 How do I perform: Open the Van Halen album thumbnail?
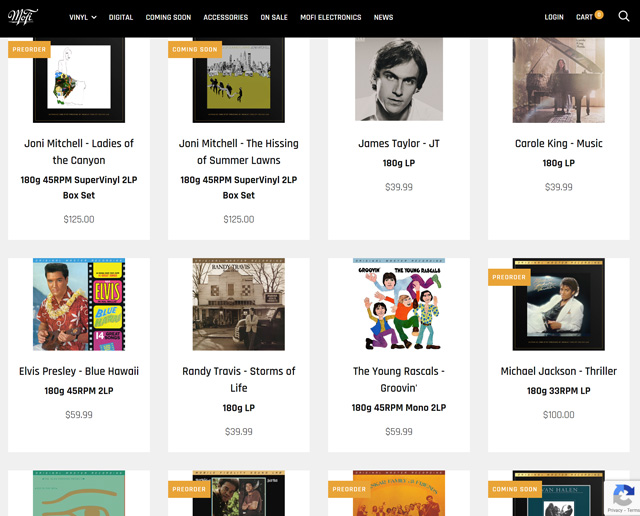pos(558,493)
